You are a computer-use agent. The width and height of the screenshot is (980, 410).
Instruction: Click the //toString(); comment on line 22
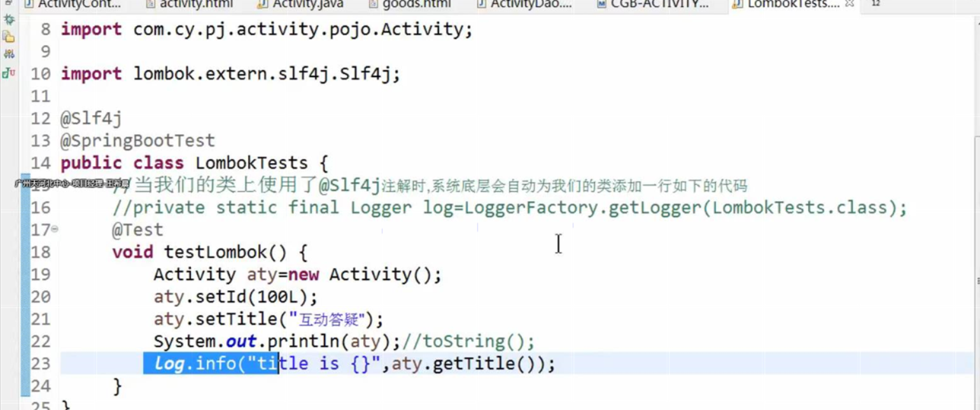(468, 342)
